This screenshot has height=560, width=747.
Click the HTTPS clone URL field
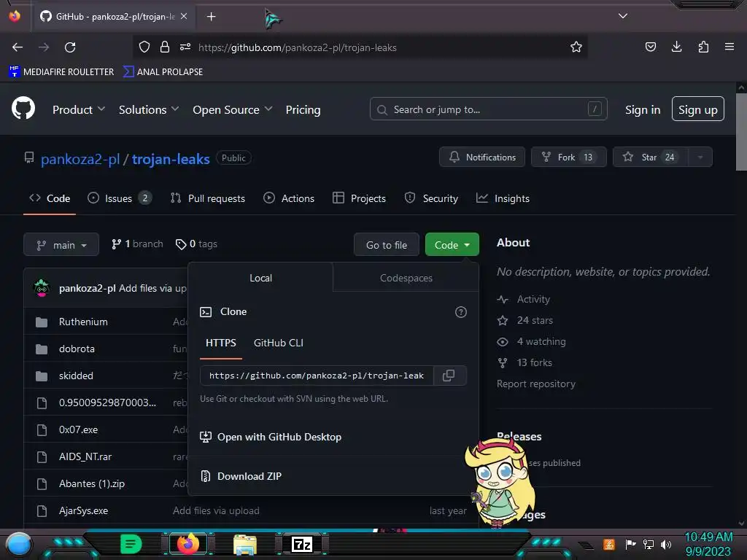click(x=317, y=376)
